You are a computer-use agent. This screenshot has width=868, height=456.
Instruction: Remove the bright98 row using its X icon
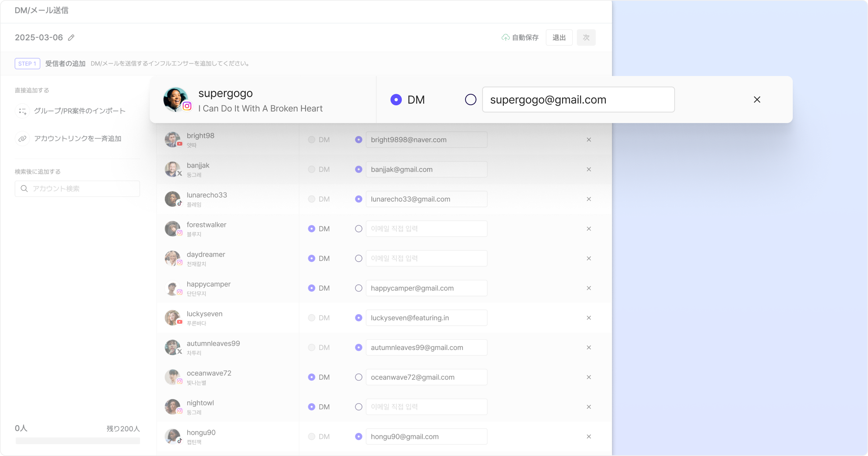589,140
